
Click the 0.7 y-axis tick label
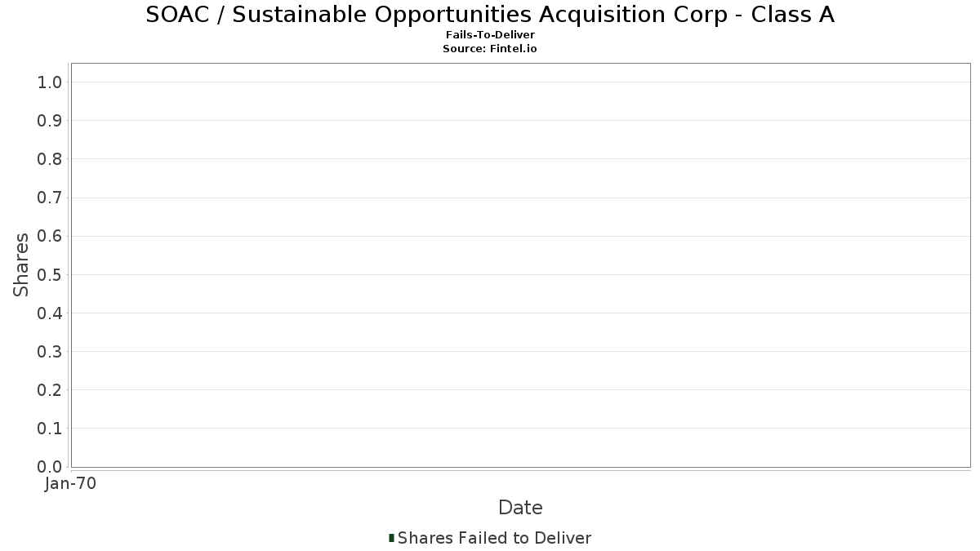point(50,198)
